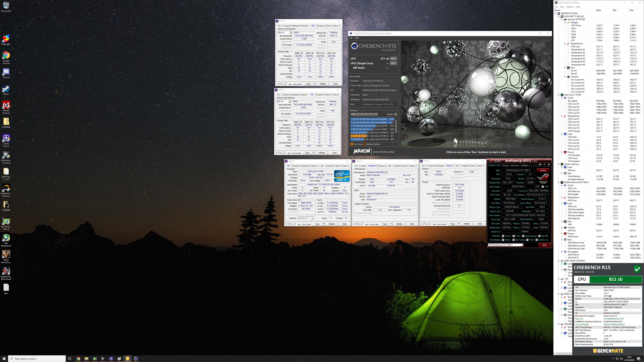Click the Details arrow button in Cinebench ranking
The height and width of the screenshot is (362, 644).
(x=395, y=114)
